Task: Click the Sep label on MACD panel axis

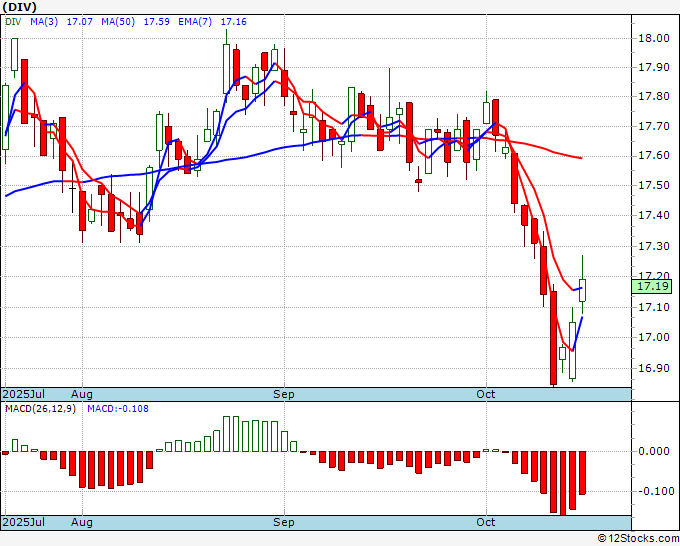Action: pos(284,522)
